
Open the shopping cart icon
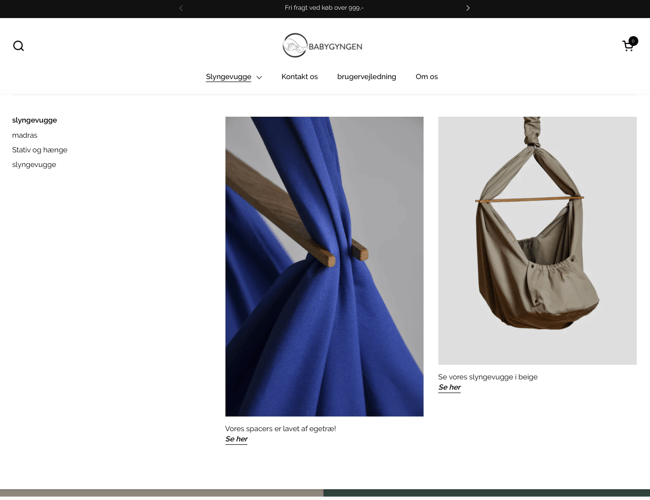click(629, 45)
